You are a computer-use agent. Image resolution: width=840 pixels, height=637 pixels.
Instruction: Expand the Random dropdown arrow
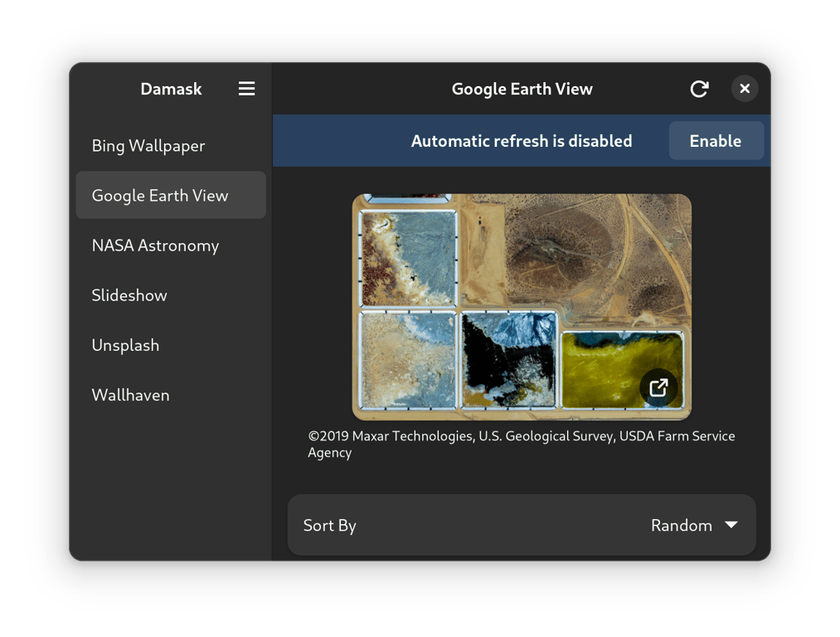pyautogui.click(x=731, y=525)
